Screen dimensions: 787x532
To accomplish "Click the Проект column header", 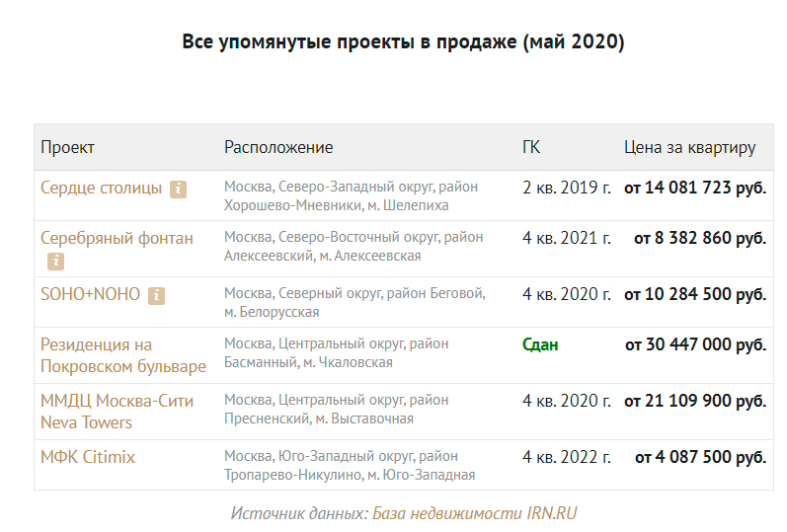I will pyautogui.click(x=67, y=147).
